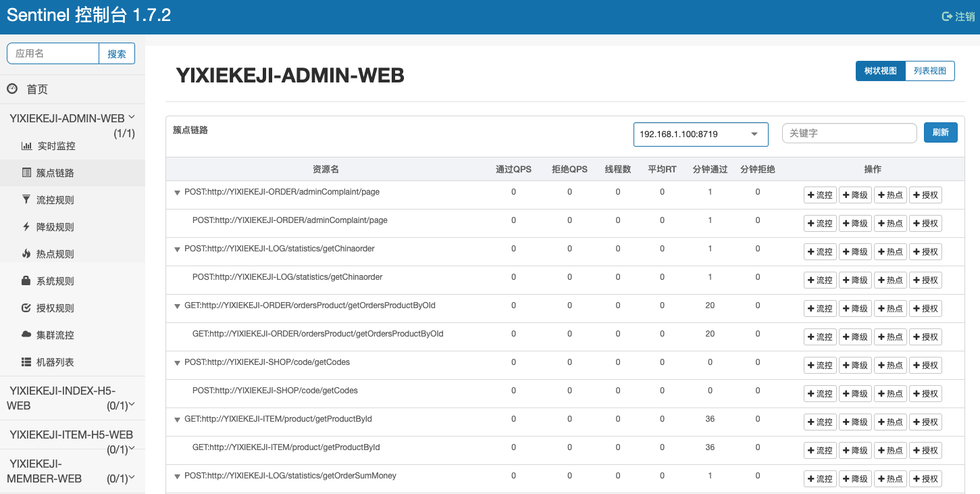Viewport: 980px width, 494px height.
Task: Collapse the getOrderSumMoney row triangle
Action: [177, 476]
